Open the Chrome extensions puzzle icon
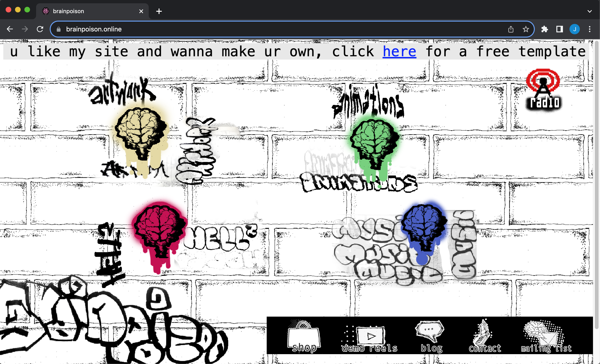Viewport: 600px width, 364px height. point(544,29)
